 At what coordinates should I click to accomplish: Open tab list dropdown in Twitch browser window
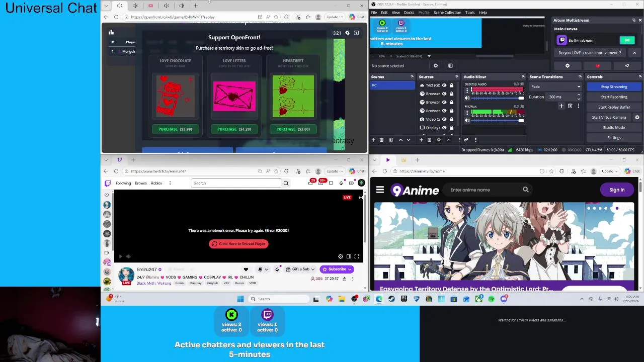(x=106, y=160)
